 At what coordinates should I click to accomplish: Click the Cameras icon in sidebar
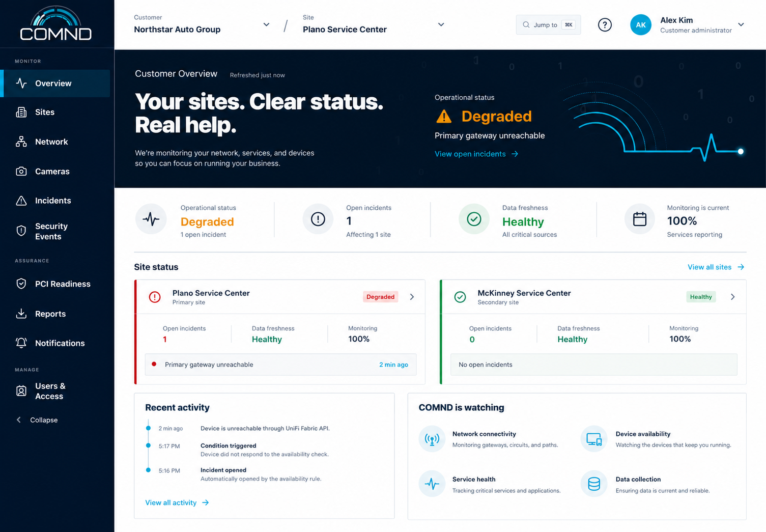point(21,171)
